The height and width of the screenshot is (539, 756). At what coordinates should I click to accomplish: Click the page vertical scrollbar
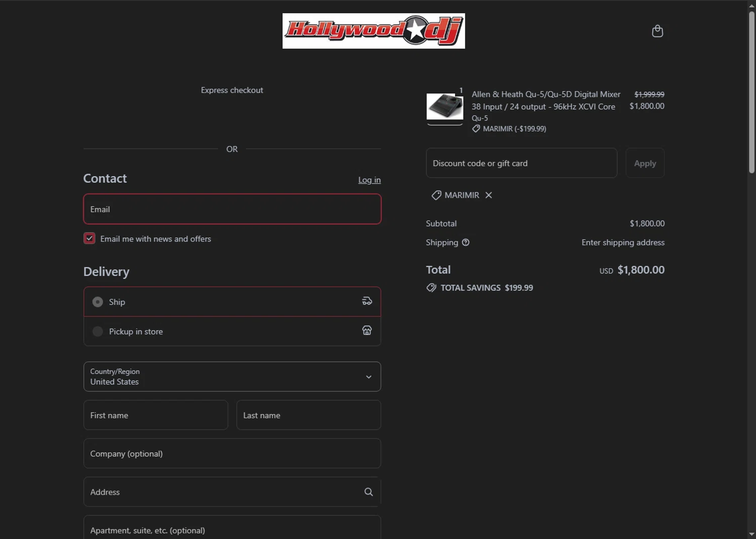click(751, 92)
